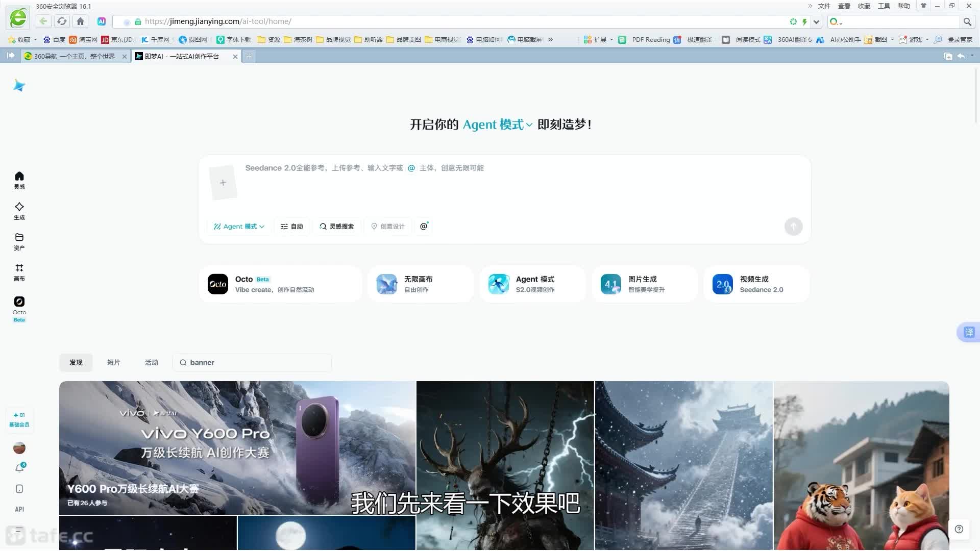Switch to the 360导航 tab

pos(75,56)
